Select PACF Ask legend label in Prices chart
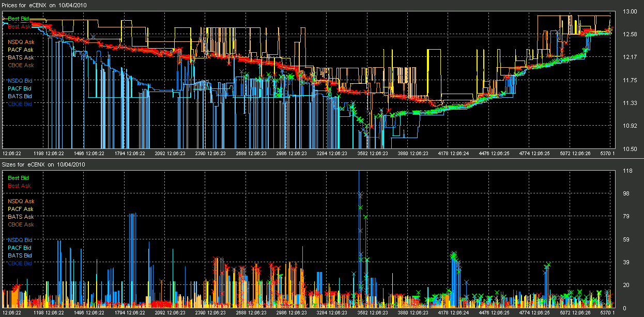Viewport: 644px width, 317px height. coord(21,50)
